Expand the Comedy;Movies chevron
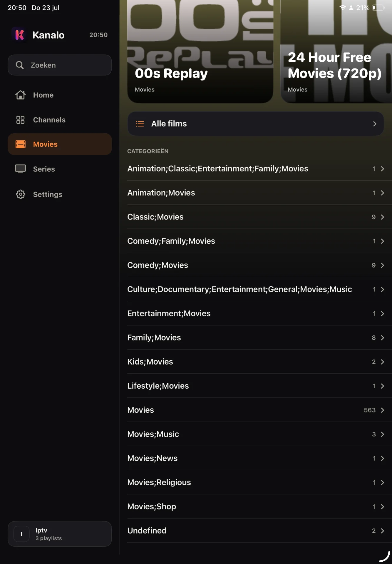 pos(382,265)
